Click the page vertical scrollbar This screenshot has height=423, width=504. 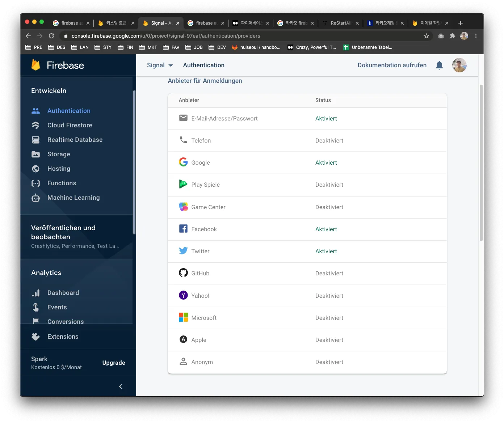point(481,163)
